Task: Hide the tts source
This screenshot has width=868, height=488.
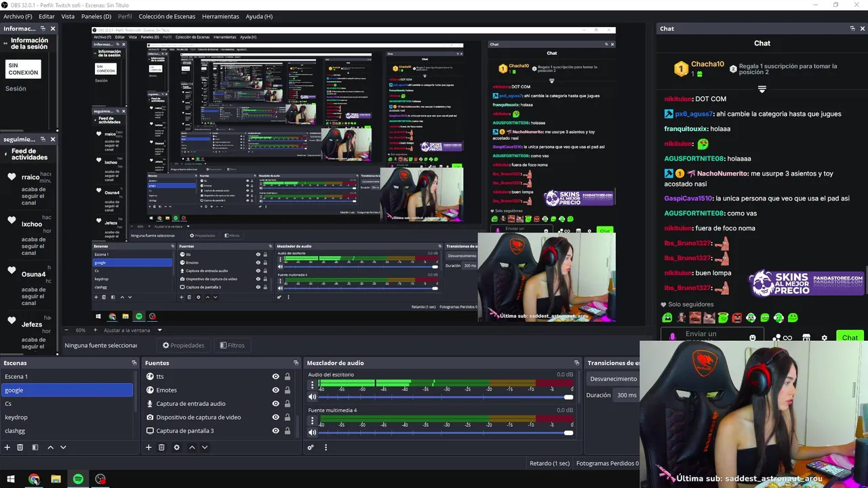Action: (x=275, y=376)
